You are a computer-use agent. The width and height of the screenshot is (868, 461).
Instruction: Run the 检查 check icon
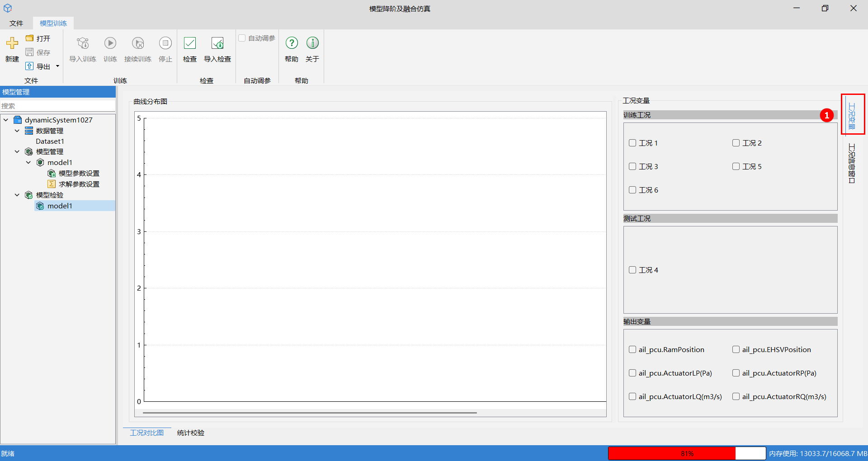[x=190, y=43]
